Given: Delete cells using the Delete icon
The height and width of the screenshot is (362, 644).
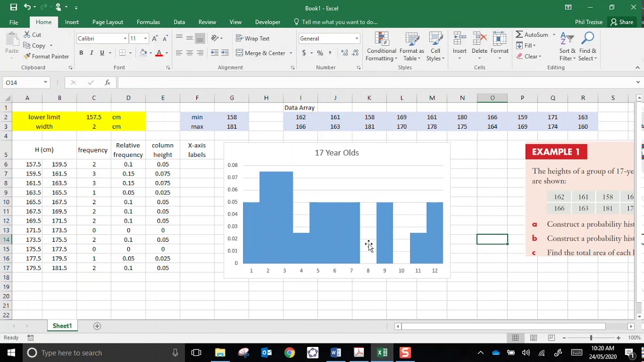Looking at the screenshot, I should 479,46.
